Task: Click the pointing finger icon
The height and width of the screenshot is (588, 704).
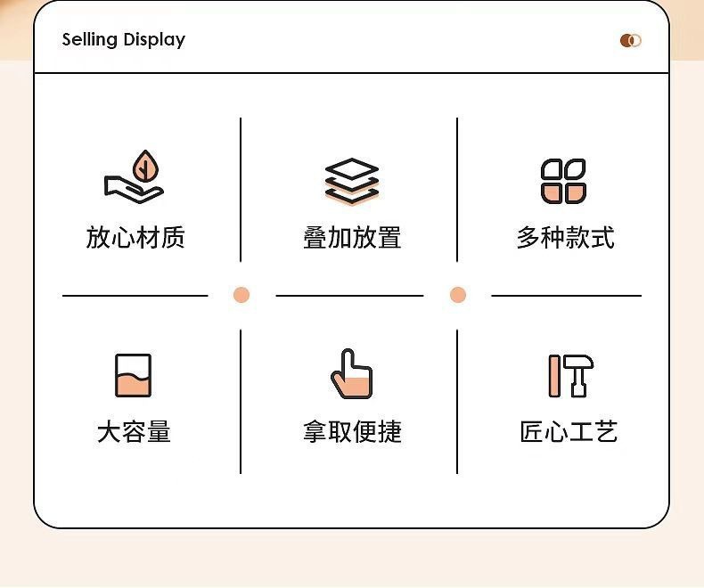Action: (x=351, y=374)
